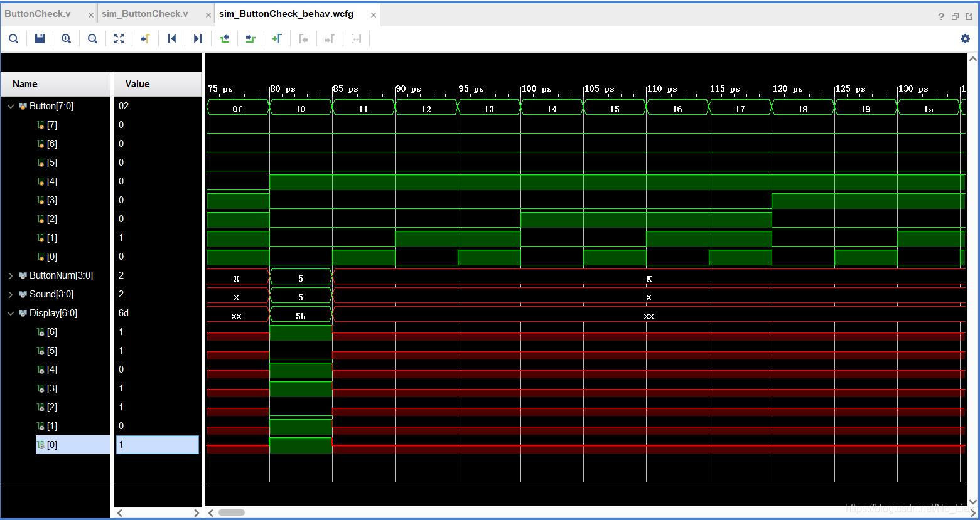Select the Sound[3:0] signal
This screenshot has height=520, width=980.
click(x=51, y=294)
